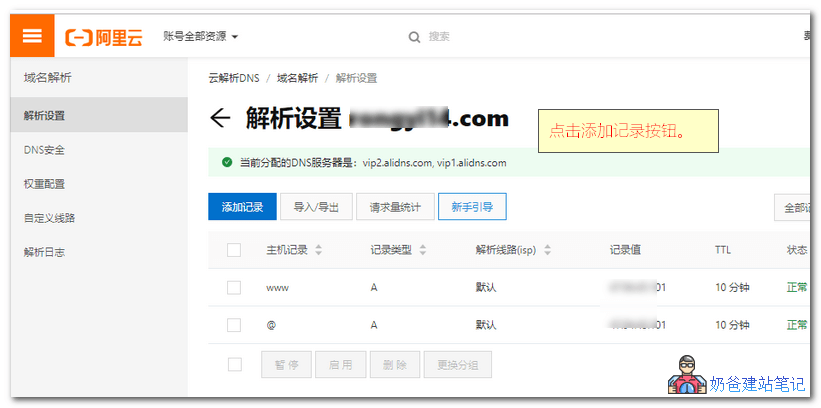The height and width of the screenshot is (408, 821).
Task: Click 云解析DNS breadcrumb link
Action: point(234,79)
